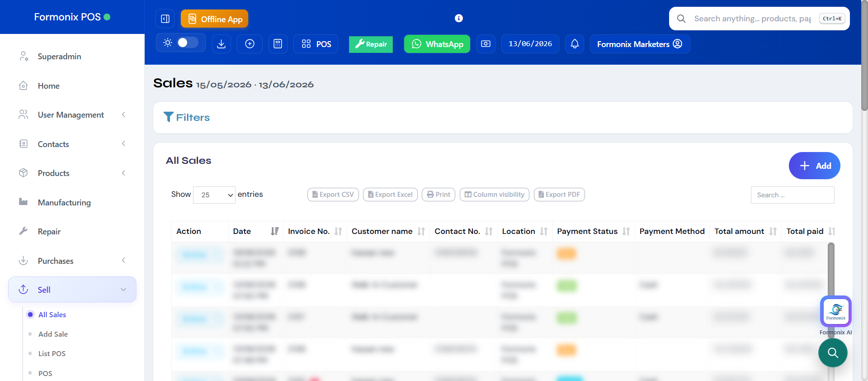This screenshot has height=381, width=868.
Task: Open the calculator icon in toolbar
Action: 278,44
